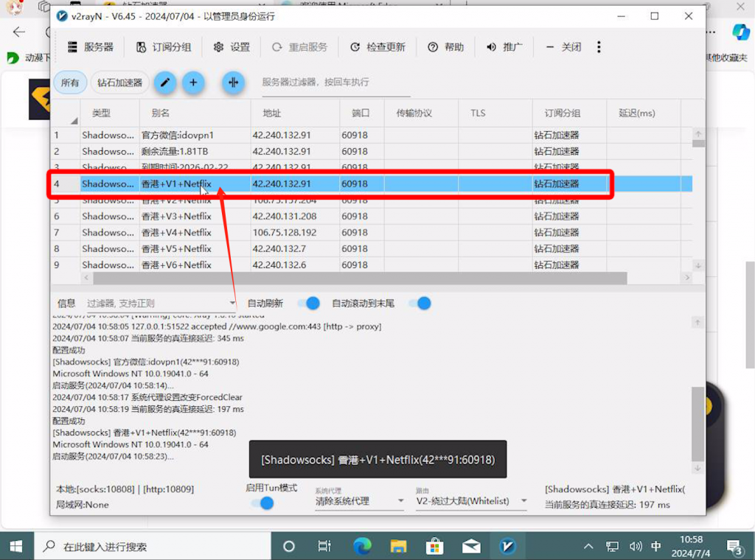Click the volume tray icon

click(636, 546)
